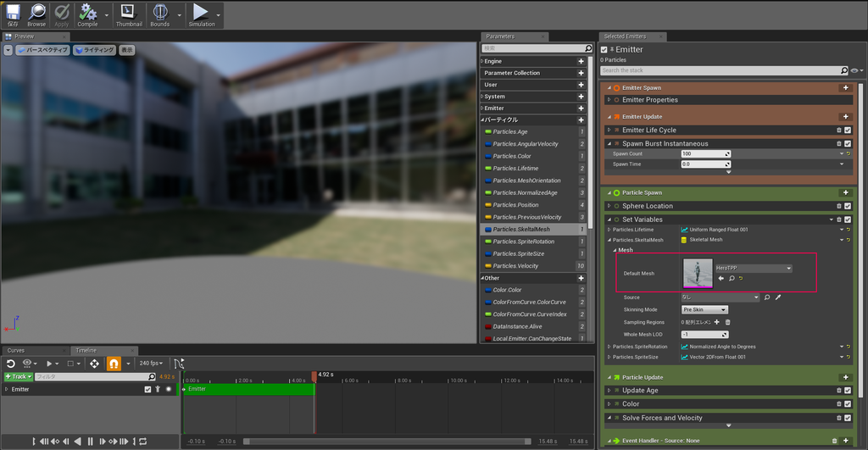Click the HeroTPP mesh thumbnail

[x=698, y=274]
